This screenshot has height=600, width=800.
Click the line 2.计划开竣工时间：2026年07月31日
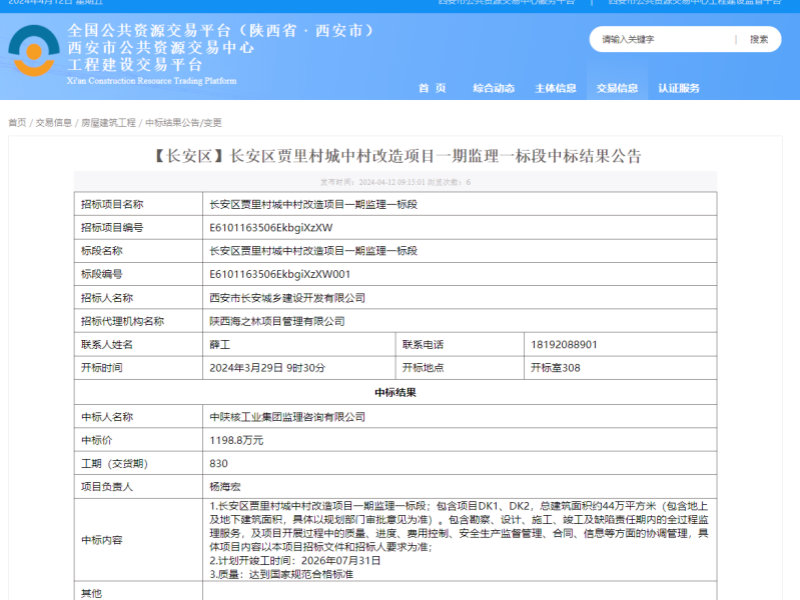295,561
